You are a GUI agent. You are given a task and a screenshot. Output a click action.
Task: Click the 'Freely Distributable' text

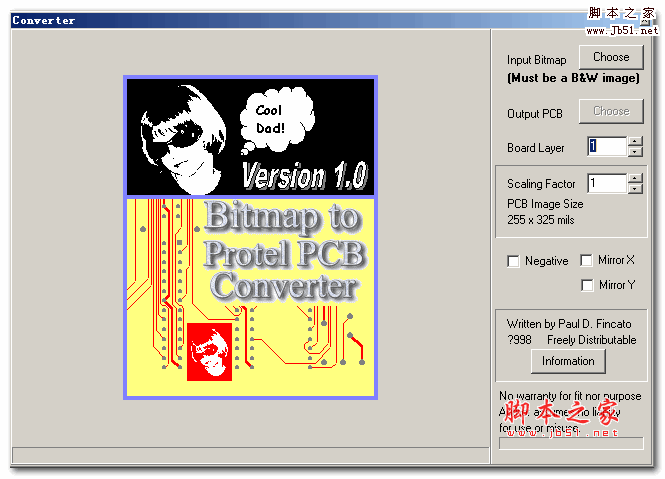(x=592, y=340)
